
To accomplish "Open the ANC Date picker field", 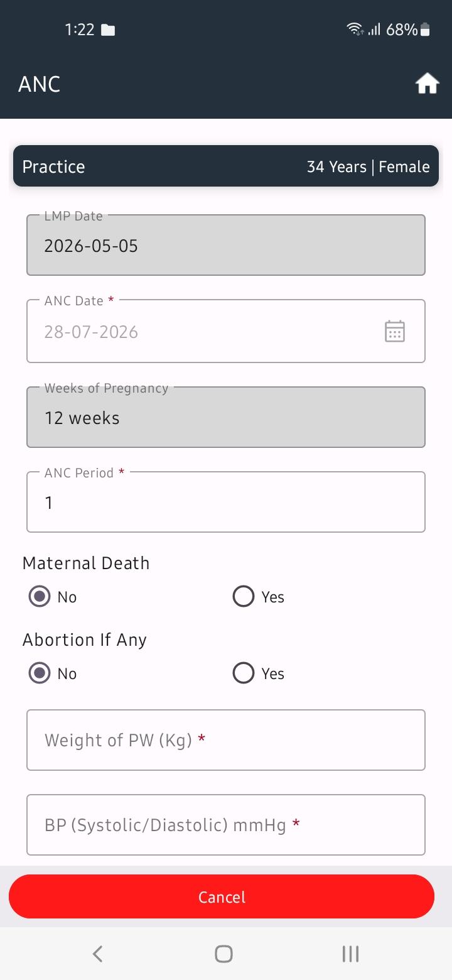I will [226, 331].
